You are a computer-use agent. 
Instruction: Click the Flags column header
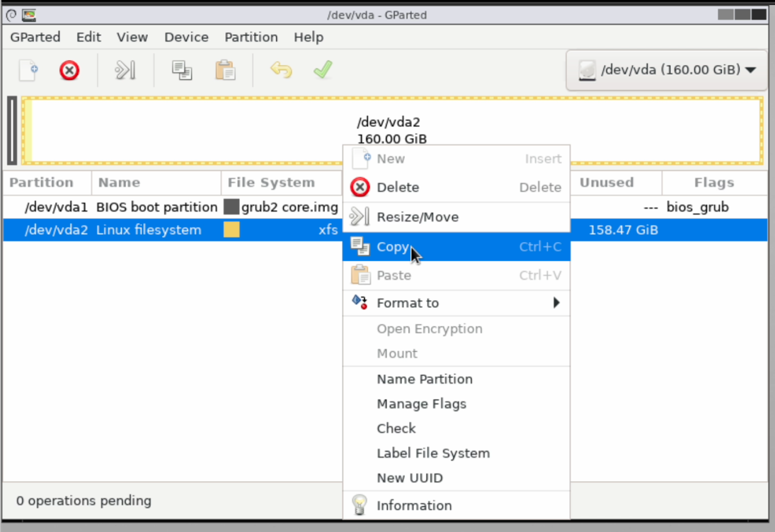click(714, 182)
